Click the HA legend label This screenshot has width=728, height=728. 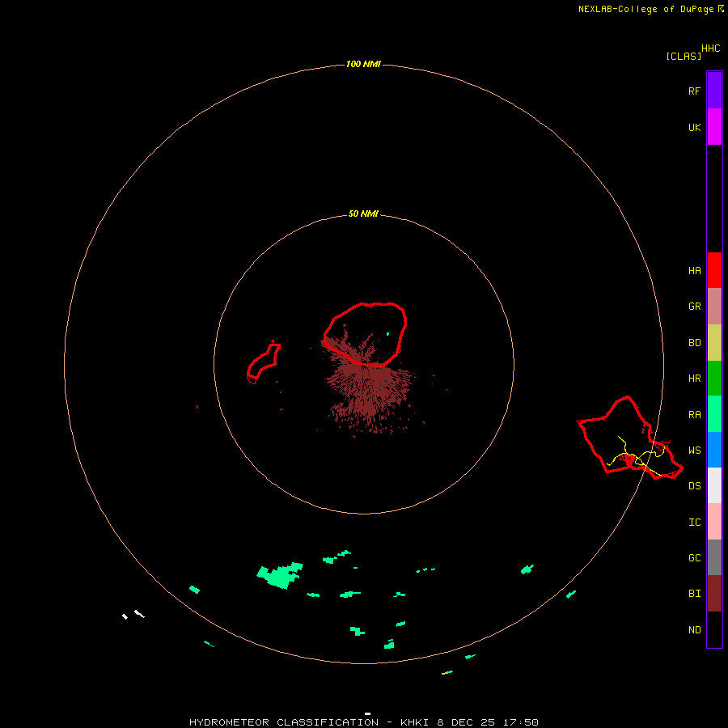point(694,271)
